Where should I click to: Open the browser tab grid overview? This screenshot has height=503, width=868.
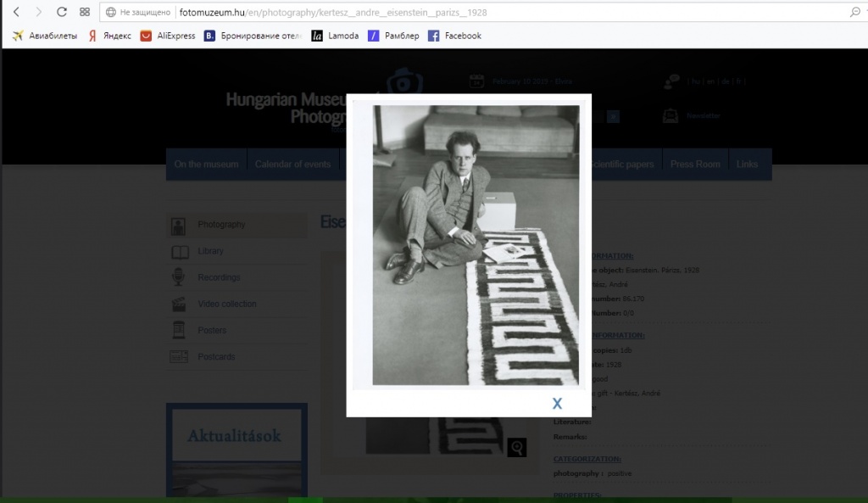coord(85,12)
